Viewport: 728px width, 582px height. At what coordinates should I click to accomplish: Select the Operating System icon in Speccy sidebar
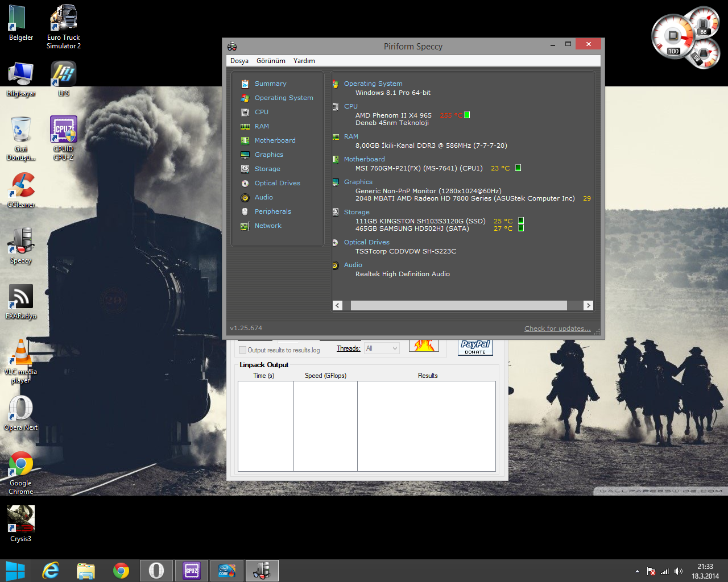coord(245,98)
